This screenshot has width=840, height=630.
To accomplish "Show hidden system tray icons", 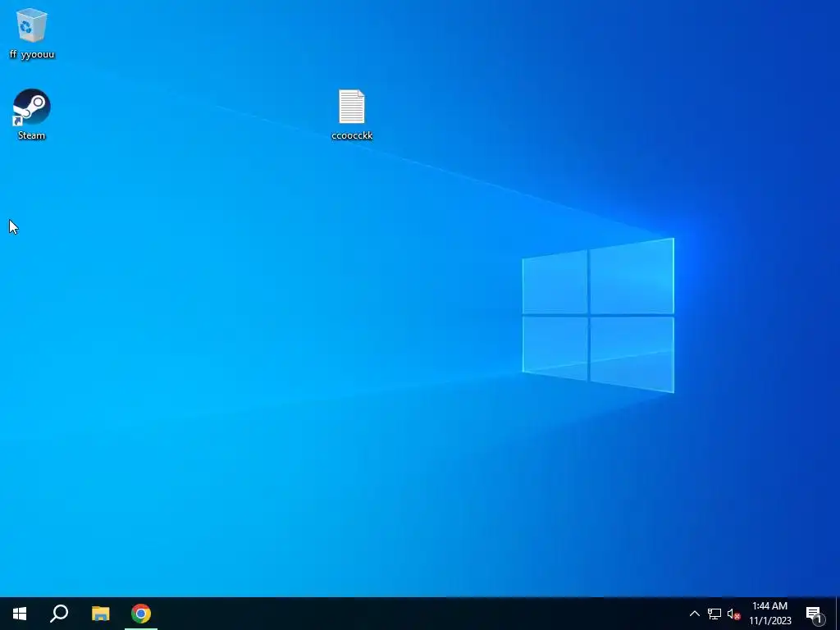I will tap(694, 614).
